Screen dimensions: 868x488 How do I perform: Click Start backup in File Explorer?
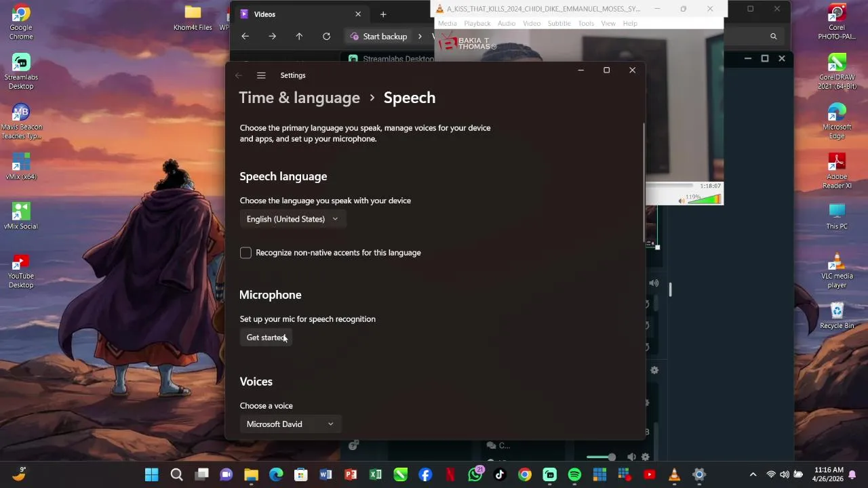[379, 37]
